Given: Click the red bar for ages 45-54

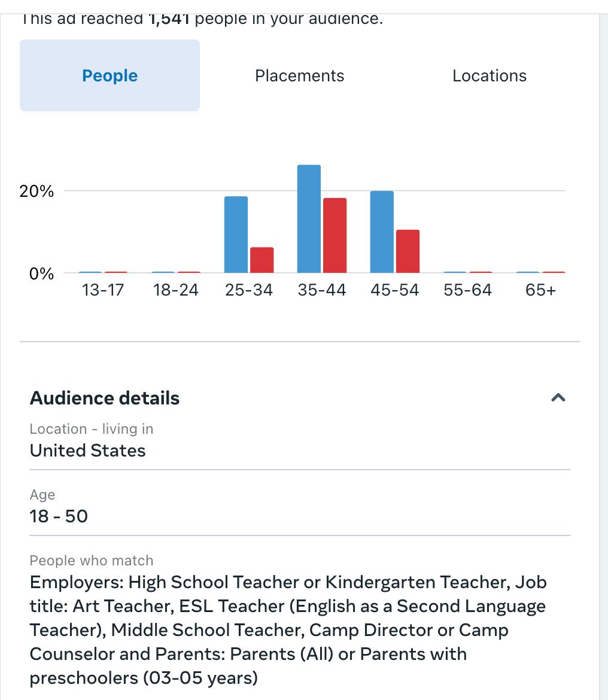Looking at the screenshot, I should 408,251.
